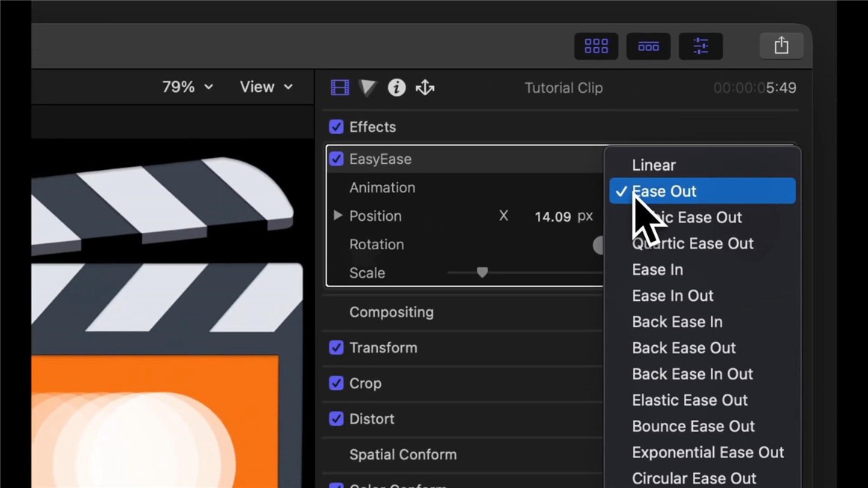
Task: Disable the EasyEase effect checkbox
Action: pos(337,159)
